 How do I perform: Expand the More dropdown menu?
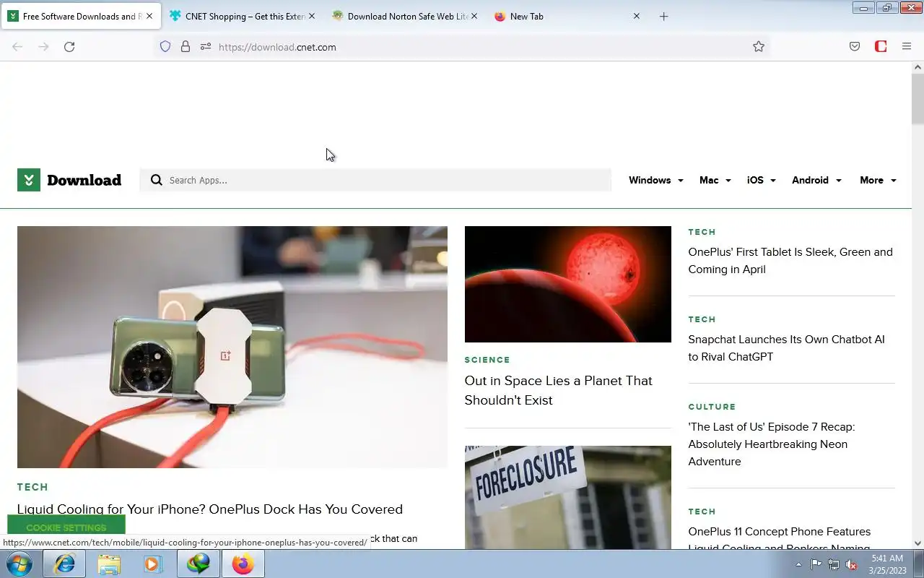[878, 180]
